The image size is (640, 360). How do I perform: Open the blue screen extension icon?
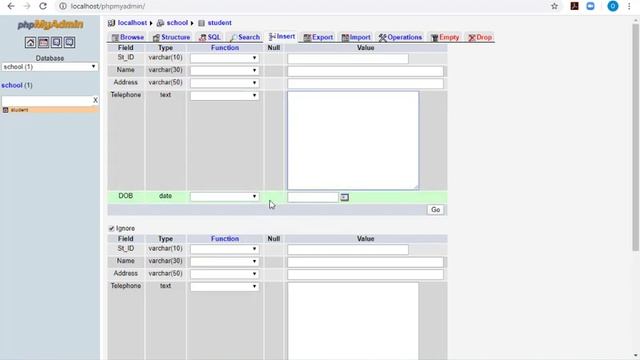pos(590,6)
